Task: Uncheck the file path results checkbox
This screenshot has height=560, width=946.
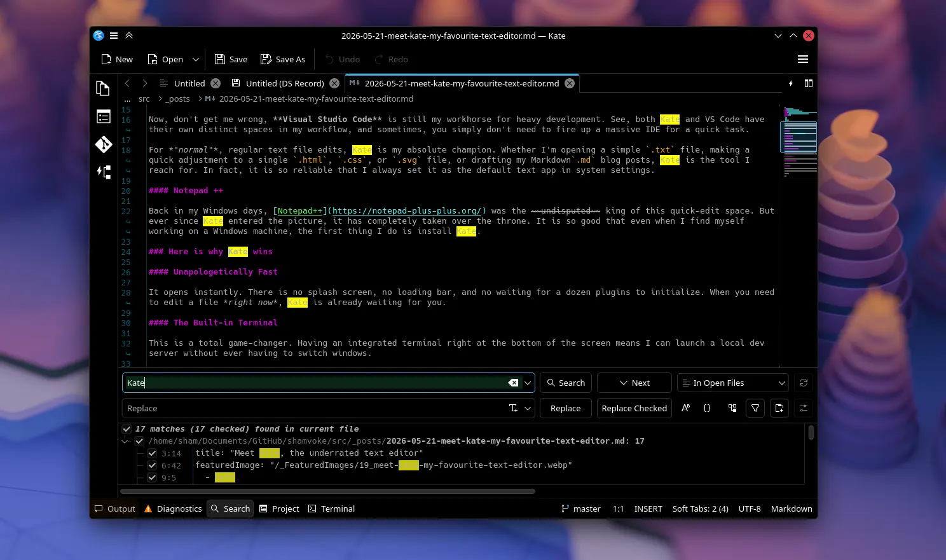Action: [x=139, y=441]
